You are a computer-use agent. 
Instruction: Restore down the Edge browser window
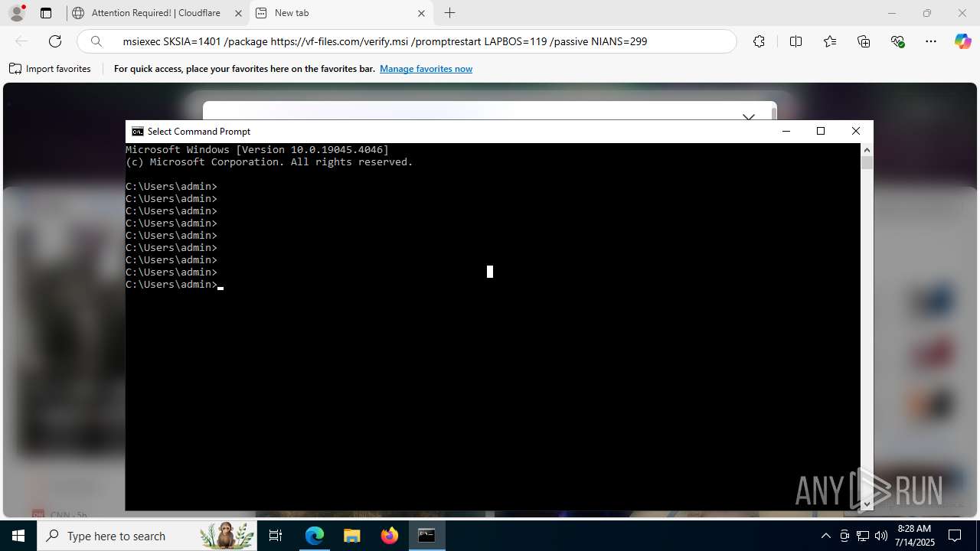(927, 13)
